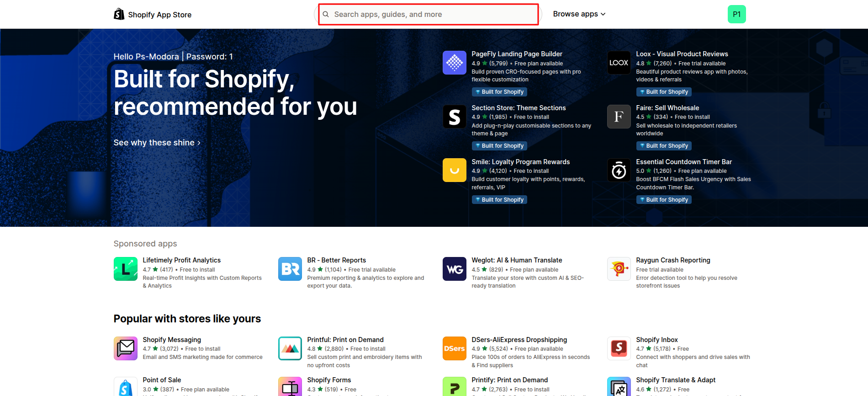
Task: Go to Shopify App Store home link
Action: coord(153,15)
